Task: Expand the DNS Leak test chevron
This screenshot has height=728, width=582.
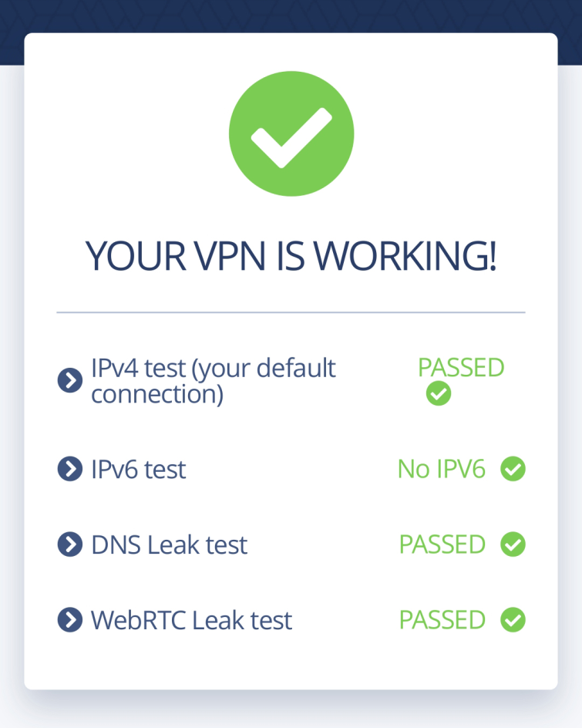Action: 70,544
